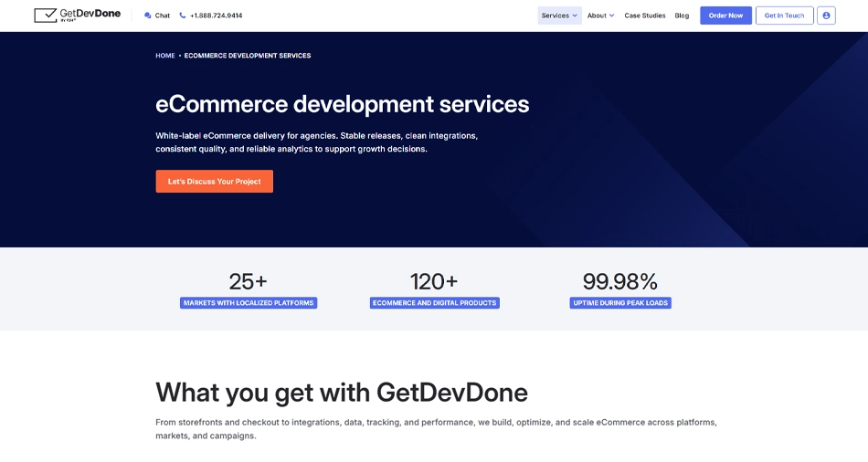The width and height of the screenshot is (868, 462).
Task: Click the GetDevDone checkmark logo
Action: click(77, 15)
